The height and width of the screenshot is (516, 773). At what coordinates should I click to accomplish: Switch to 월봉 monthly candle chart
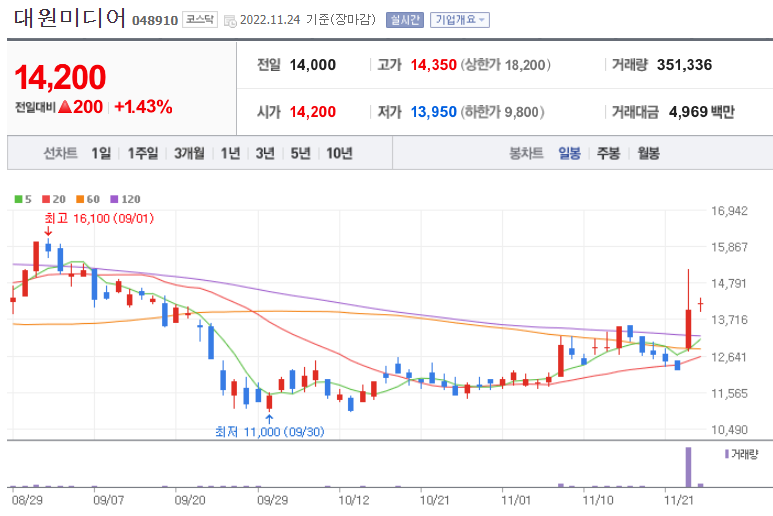coord(648,153)
